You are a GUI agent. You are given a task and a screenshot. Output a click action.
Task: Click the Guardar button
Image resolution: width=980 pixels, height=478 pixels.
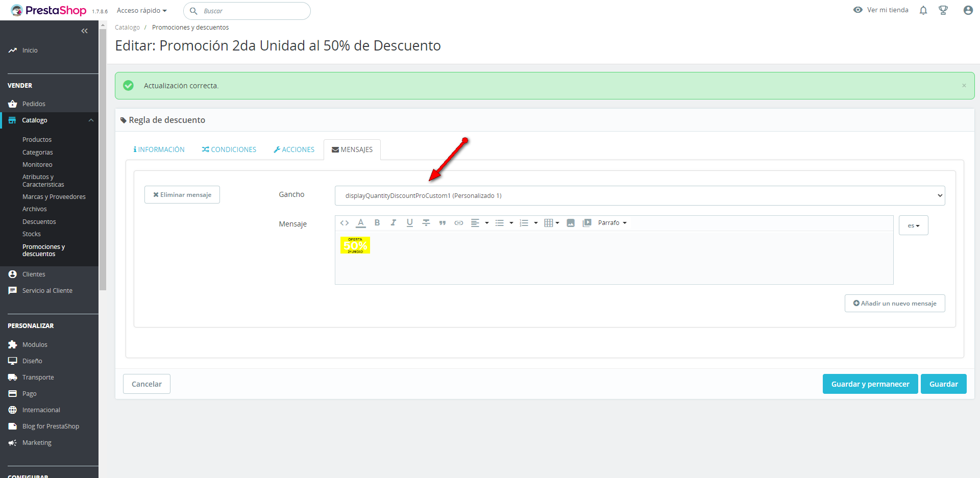point(944,384)
